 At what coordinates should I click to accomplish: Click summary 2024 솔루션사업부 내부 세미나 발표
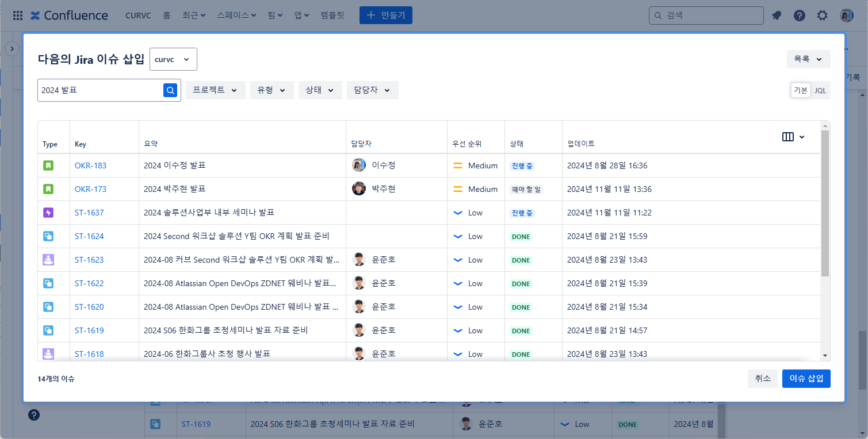point(209,213)
